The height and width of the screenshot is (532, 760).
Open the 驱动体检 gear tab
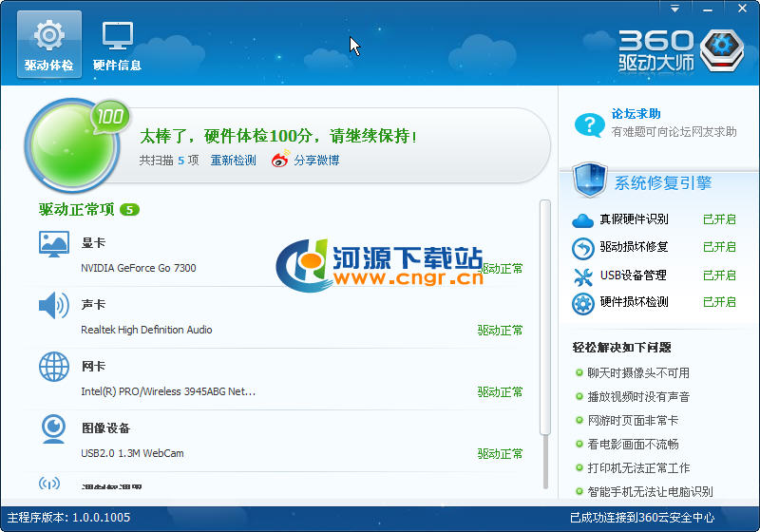pyautogui.click(x=47, y=45)
